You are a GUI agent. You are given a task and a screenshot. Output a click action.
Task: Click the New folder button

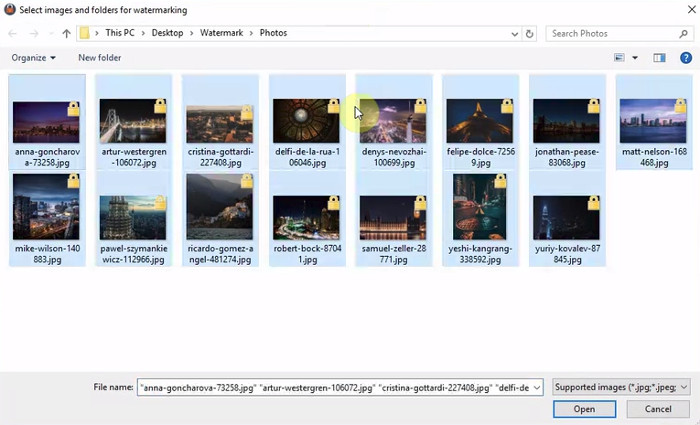99,58
